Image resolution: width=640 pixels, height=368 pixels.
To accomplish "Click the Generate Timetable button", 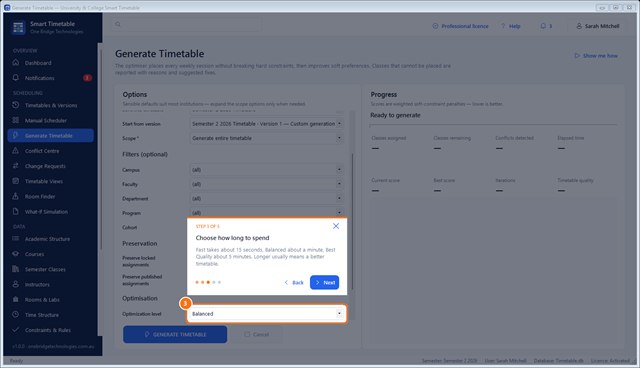I will (x=175, y=334).
